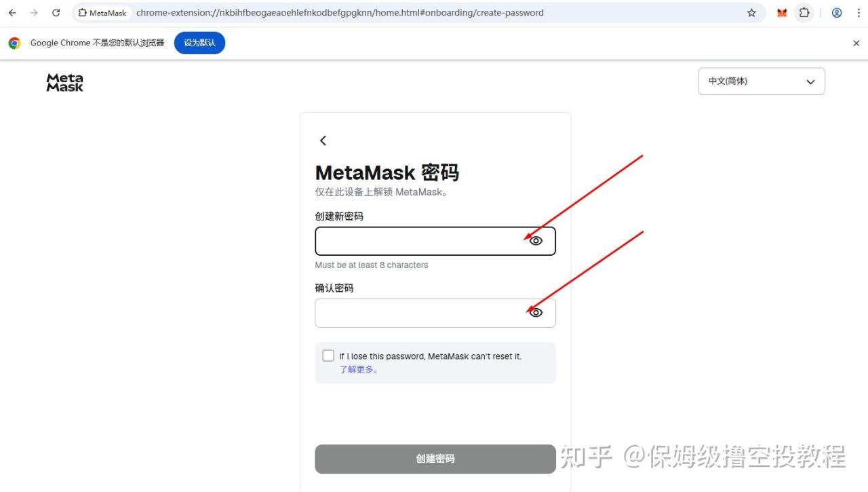
Task: Open the MetaMask fox extension icon
Action: click(782, 13)
